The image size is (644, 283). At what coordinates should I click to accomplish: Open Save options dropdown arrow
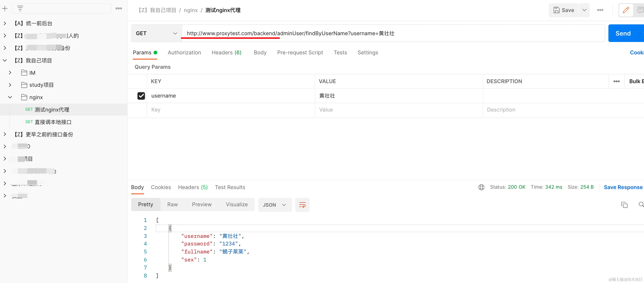point(584,10)
